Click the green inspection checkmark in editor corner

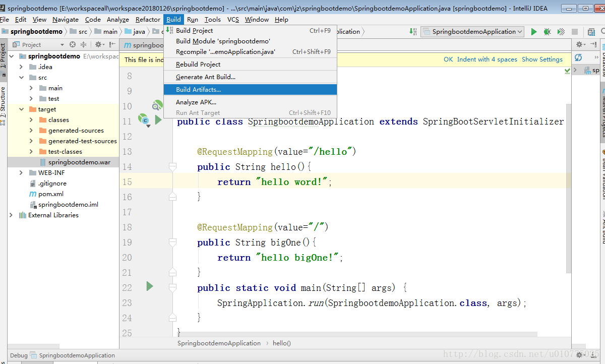(567, 72)
